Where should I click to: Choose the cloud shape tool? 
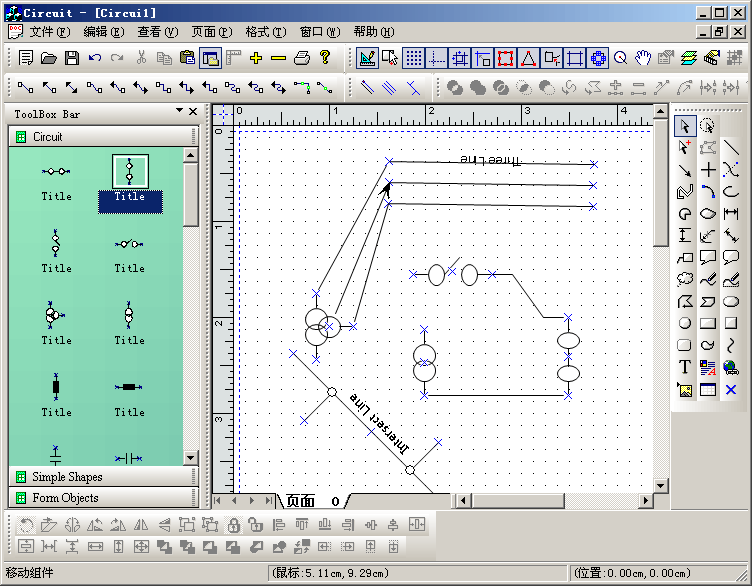(685, 279)
